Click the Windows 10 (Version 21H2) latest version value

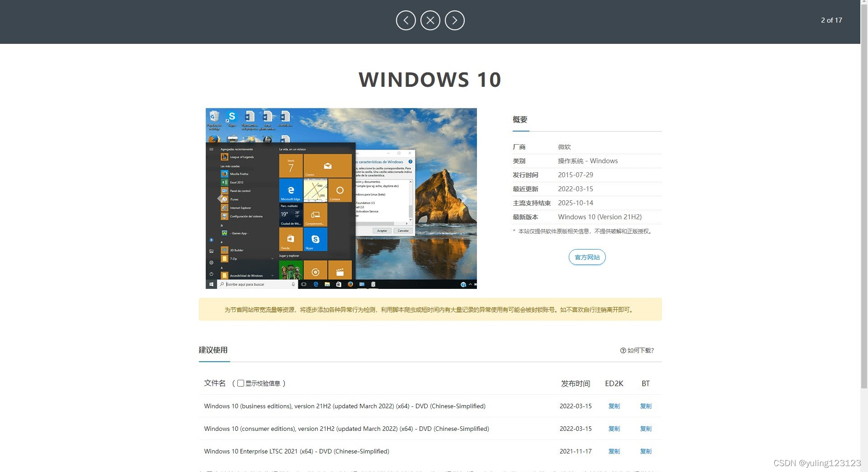pos(599,217)
